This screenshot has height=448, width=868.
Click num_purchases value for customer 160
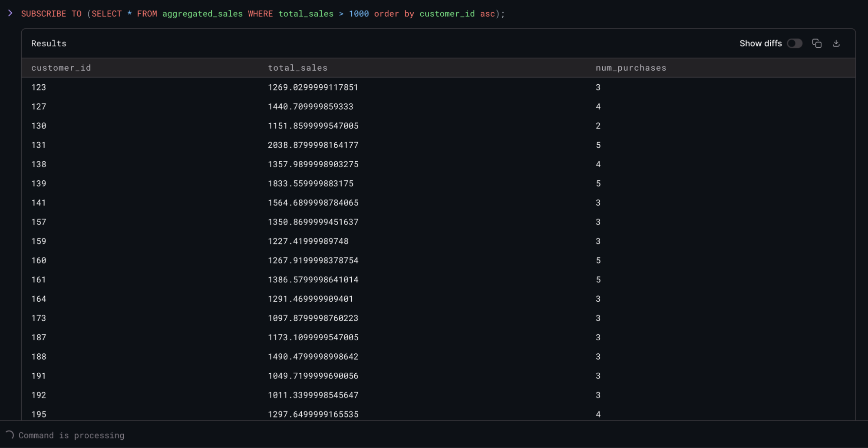598,260
